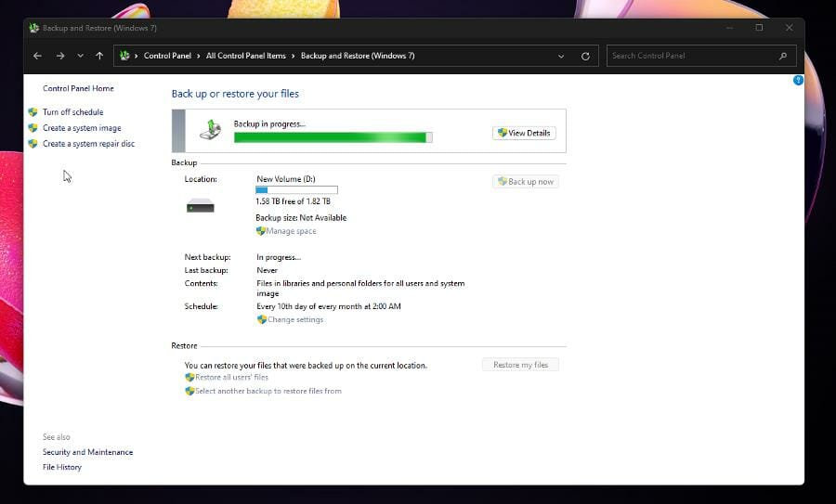Viewport: 836px width, 504px height.
Task: Click shield icon beside Create a system repair disc
Action: [33, 143]
